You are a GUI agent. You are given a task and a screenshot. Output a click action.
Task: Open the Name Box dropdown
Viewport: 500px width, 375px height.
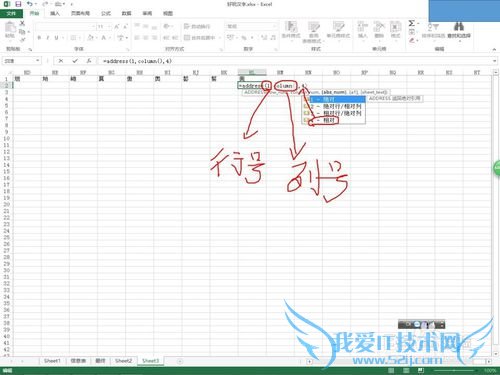[x=38, y=61]
